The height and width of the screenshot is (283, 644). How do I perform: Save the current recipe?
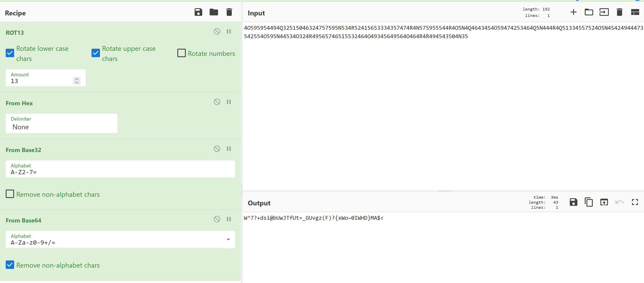198,12
